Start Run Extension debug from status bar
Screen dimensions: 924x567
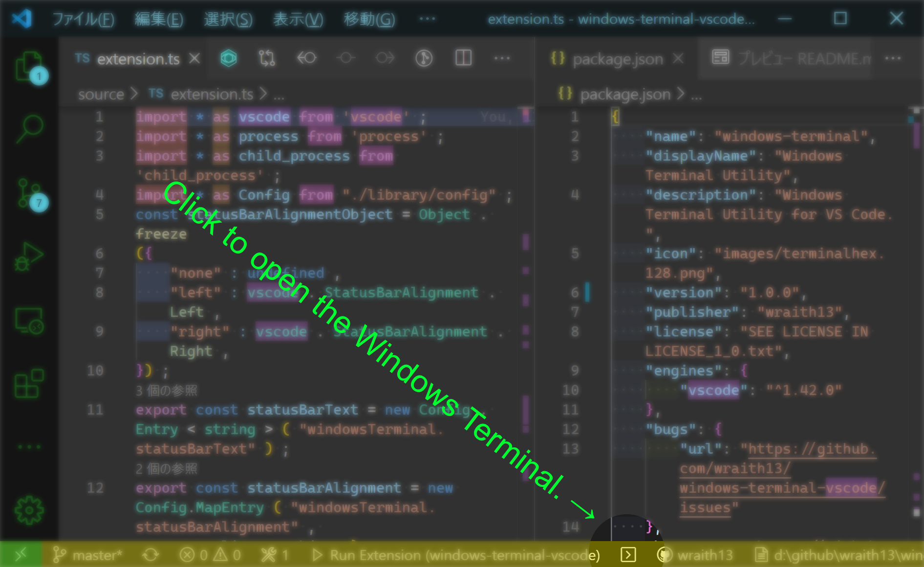coord(455,555)
